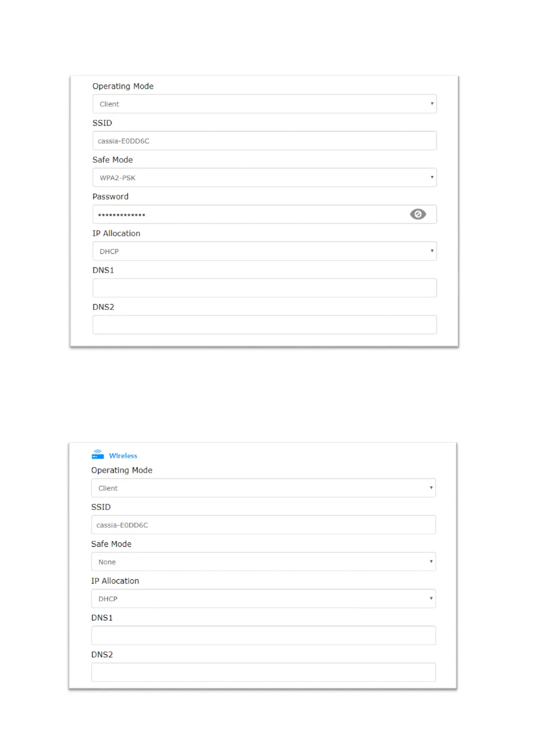Focus SSID field in the WPA2-PSK form
The width and height of the screenshot is (535, 756).
coord(264,141)
